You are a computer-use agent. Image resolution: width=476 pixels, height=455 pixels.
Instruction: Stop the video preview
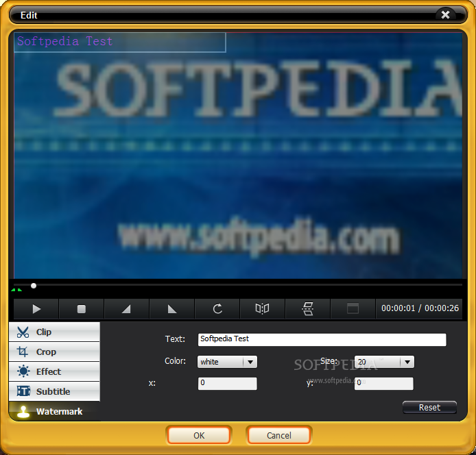(x=82, y=309)
